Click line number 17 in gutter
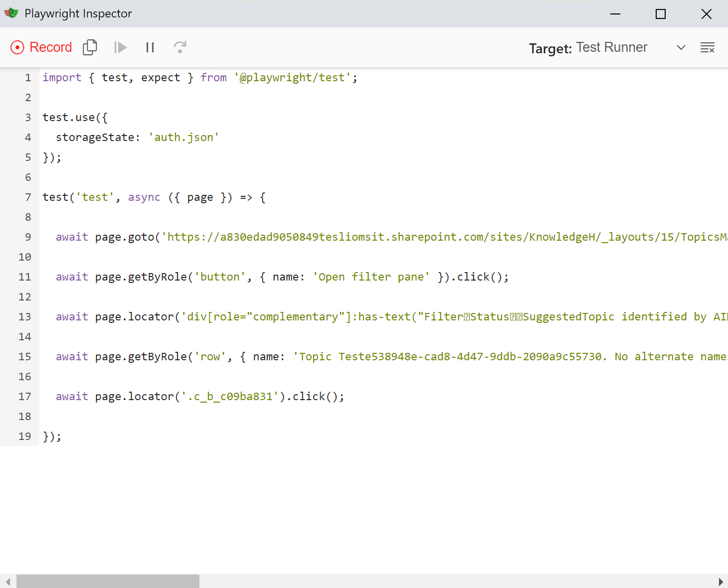Image resolution: width=728 pixels, height=588 pixels. point(25,396)
